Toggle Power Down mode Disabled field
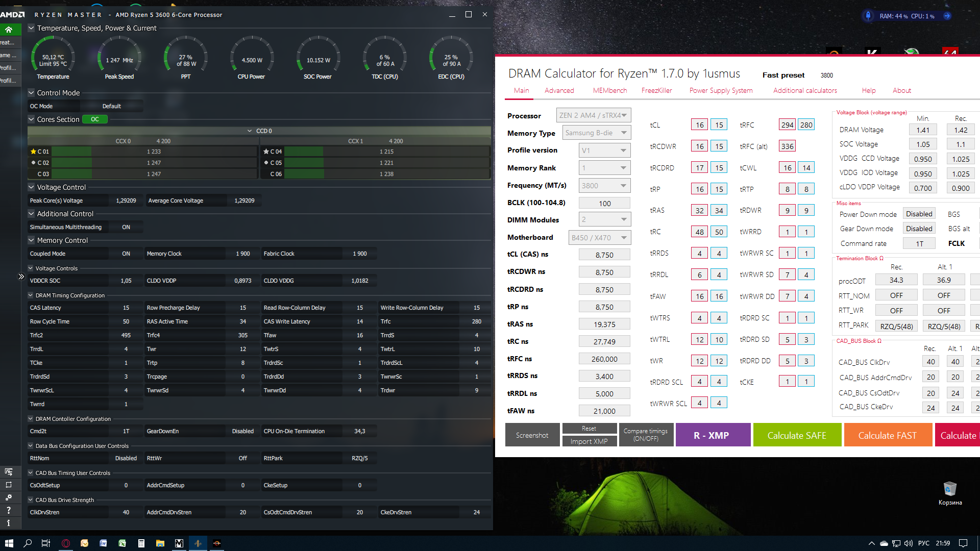 [919, 214]
